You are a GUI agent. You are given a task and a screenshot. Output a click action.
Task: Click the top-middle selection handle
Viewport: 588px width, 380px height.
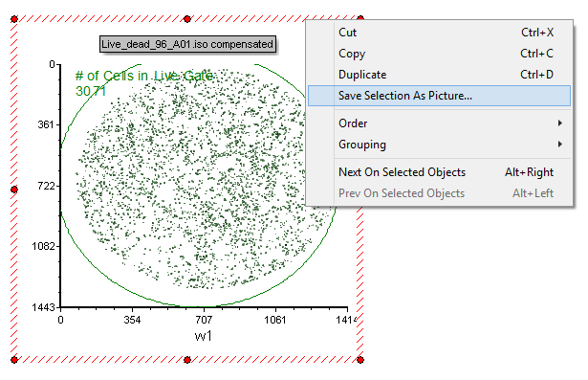pyautogui.click(x=187, y=19)
